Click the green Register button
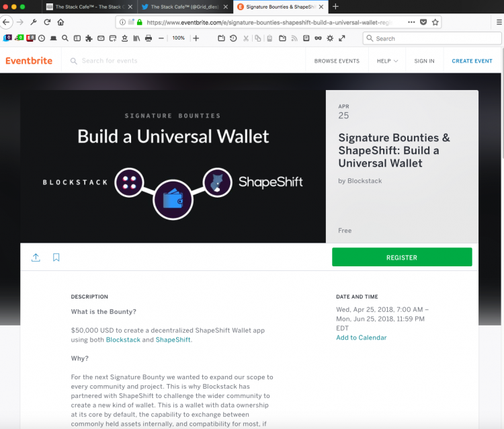The height and width of the screenshot is (429, 504). coord(402,257)
